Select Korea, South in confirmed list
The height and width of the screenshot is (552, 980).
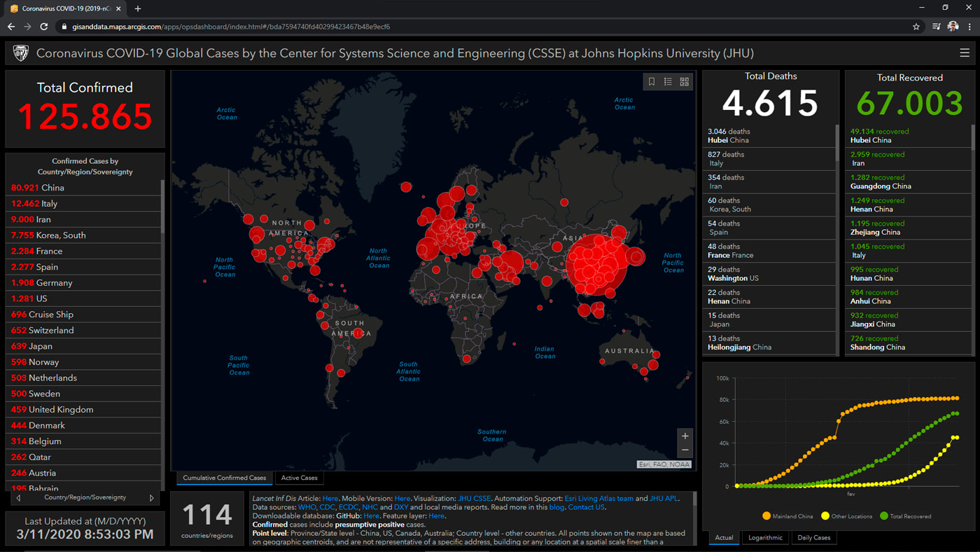point(83,235)
